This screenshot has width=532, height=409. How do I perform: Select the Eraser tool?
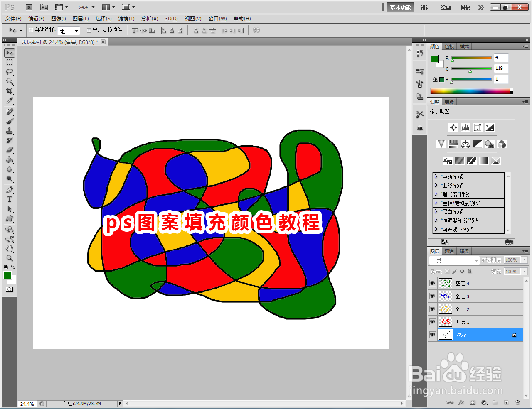pos(10,150)
